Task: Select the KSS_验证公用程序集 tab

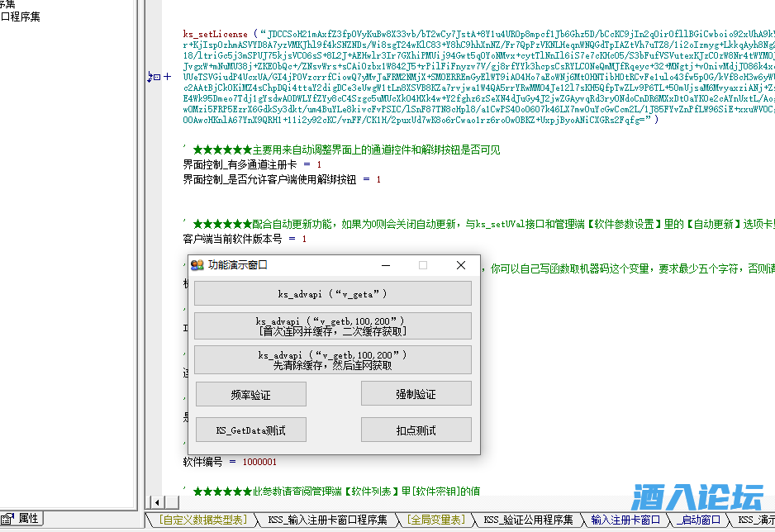Action: click(528, 520)
